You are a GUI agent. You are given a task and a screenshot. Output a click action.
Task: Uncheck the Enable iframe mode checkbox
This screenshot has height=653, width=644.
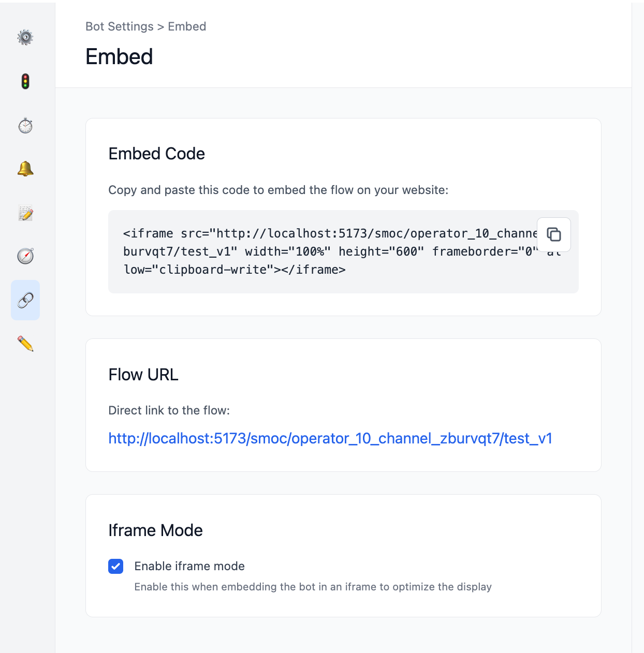click(x=116, y=566)
